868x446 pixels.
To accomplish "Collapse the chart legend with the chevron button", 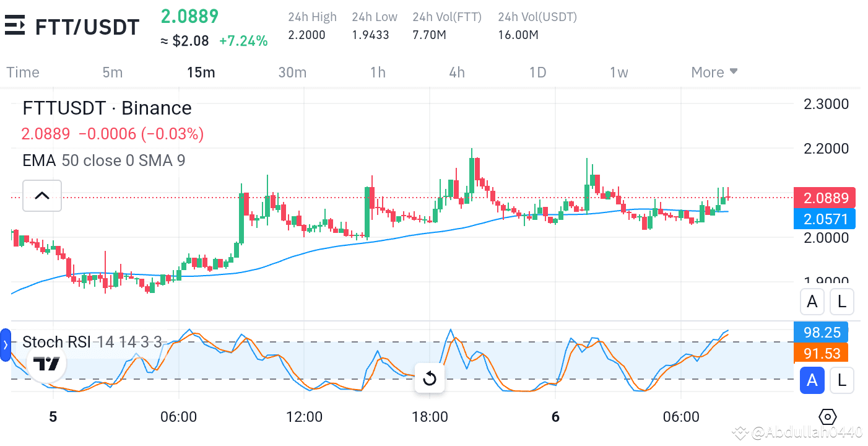I will [41, 196].
